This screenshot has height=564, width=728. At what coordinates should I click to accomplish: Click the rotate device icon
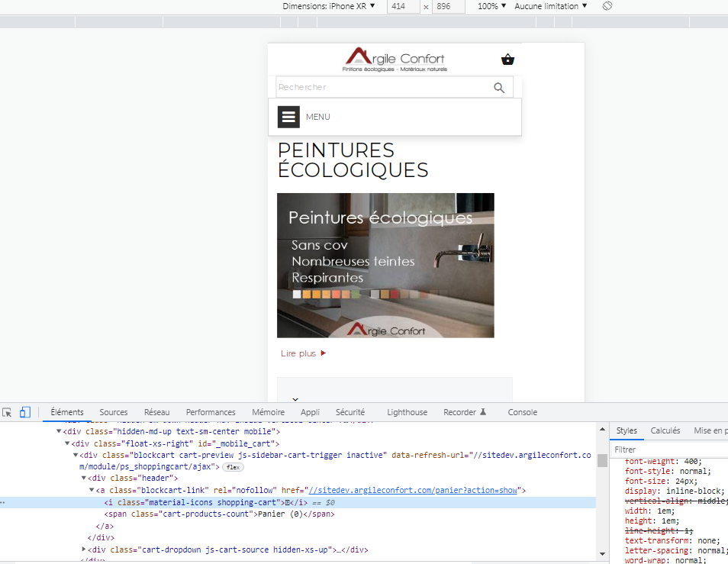[607, 6]
